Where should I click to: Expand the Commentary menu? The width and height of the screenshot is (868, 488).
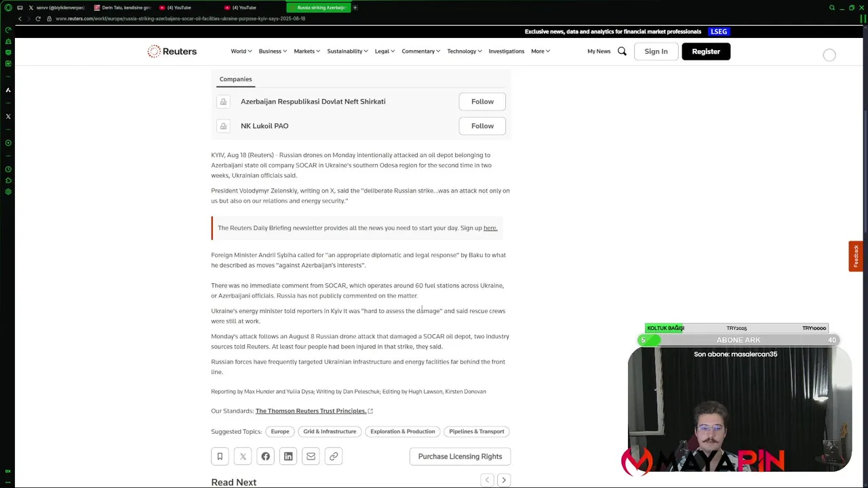pyautogui.click(x=420, y=51)
